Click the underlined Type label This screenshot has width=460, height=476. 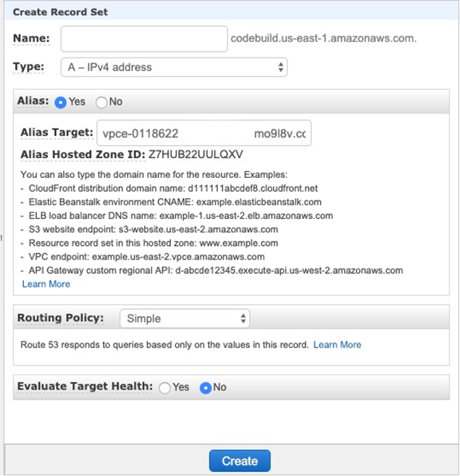click(29, 67)
